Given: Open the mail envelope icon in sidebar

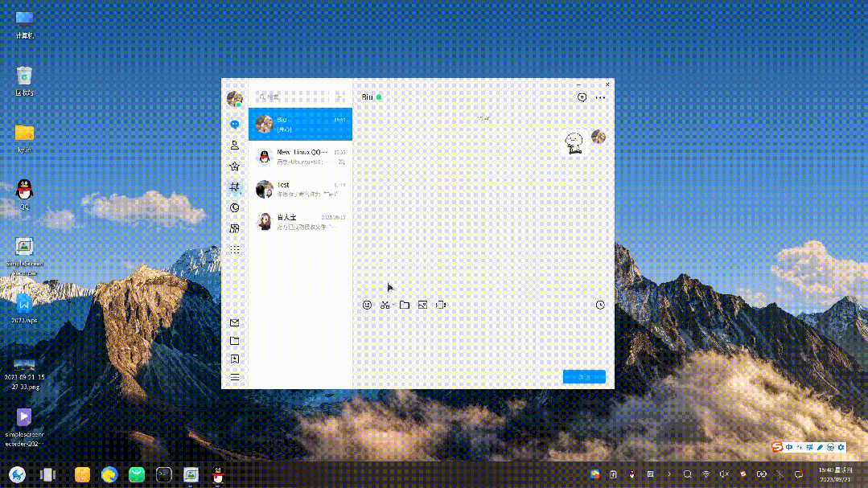Looking at the screenshot, I should click(234, 323).
